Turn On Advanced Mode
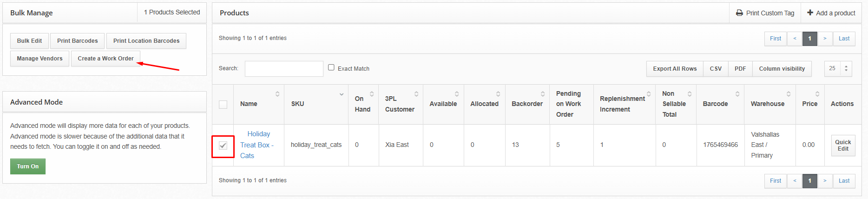The image size is (868, 199). pyautogui.click(x=28, y=166)
